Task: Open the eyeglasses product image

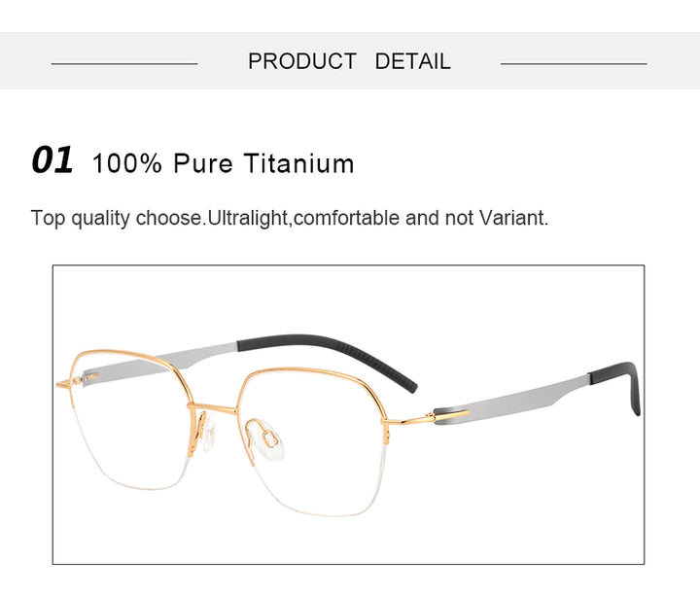Action: coord(348,415)
